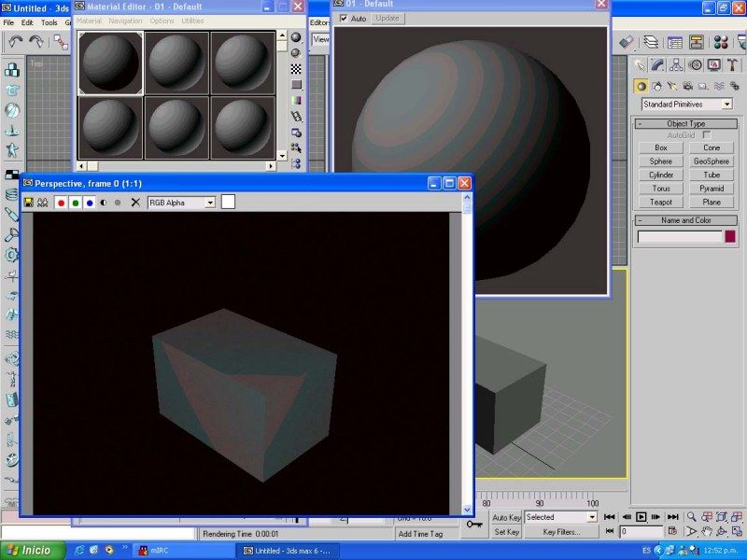Collapse the Name and Color rollout
Viewport: 747px width, 560px height.
686,220
